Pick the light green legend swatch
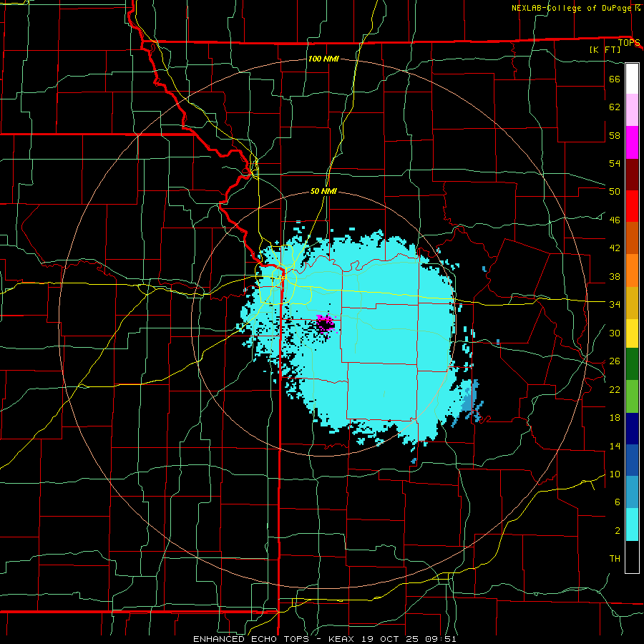The width and height of the screenshot is (644, 644). click(x=632, y=396)
